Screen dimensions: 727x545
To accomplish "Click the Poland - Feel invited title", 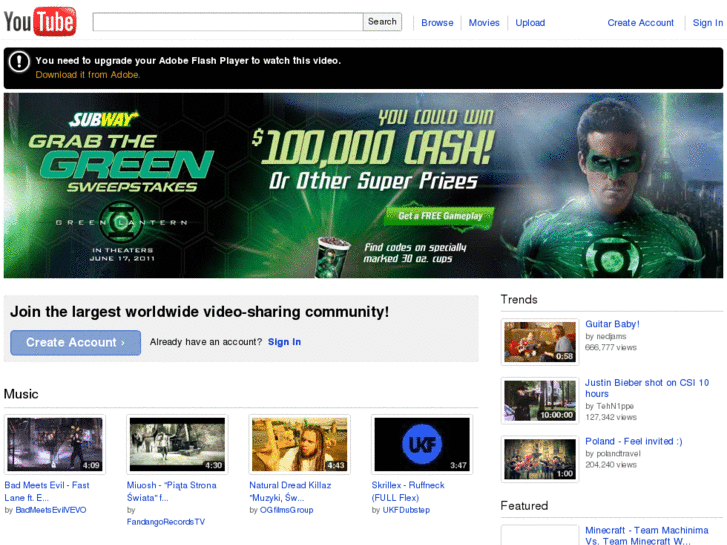I will tap(634, 441).
